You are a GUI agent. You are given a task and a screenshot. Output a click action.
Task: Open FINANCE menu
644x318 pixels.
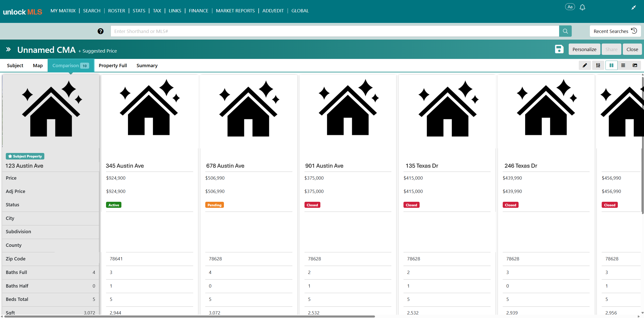(199, 11)
